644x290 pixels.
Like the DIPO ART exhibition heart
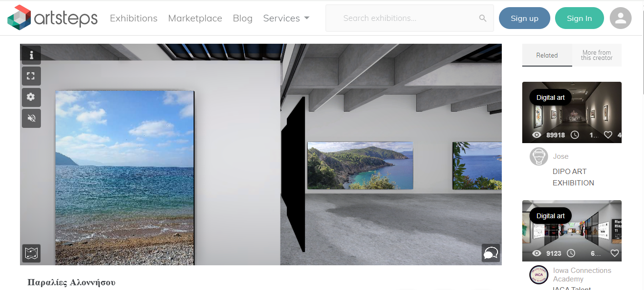(x=608, y=135)
